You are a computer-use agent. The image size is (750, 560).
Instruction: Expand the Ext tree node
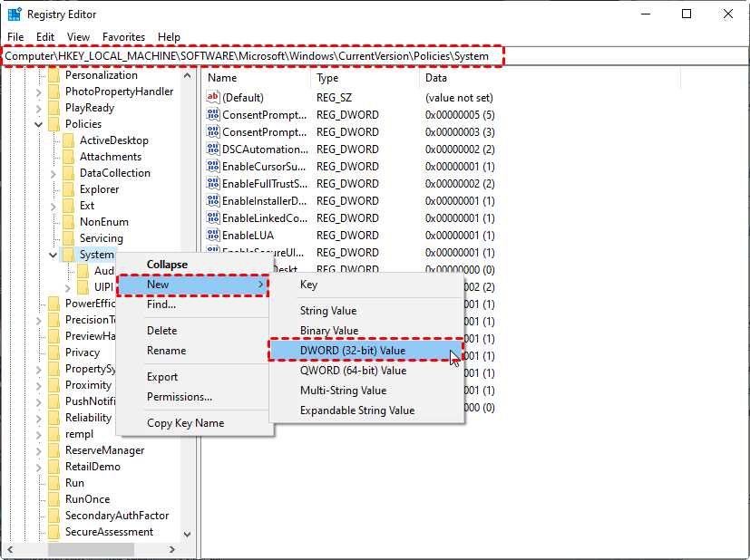(54, 207)
